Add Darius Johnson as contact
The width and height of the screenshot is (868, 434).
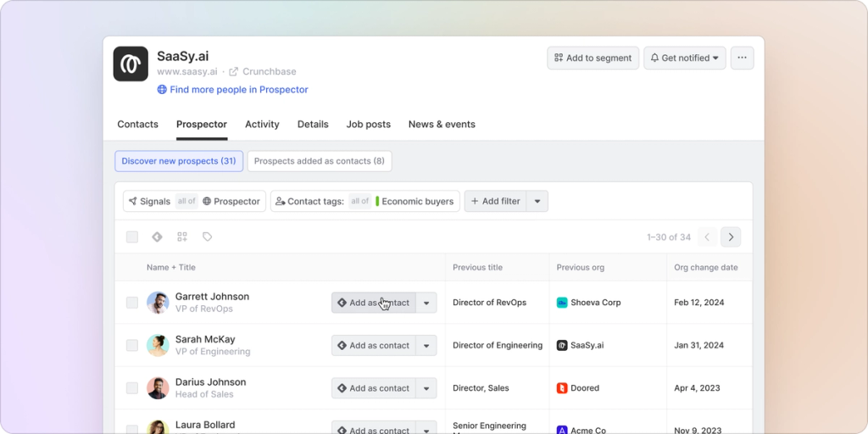coord(374,388)
